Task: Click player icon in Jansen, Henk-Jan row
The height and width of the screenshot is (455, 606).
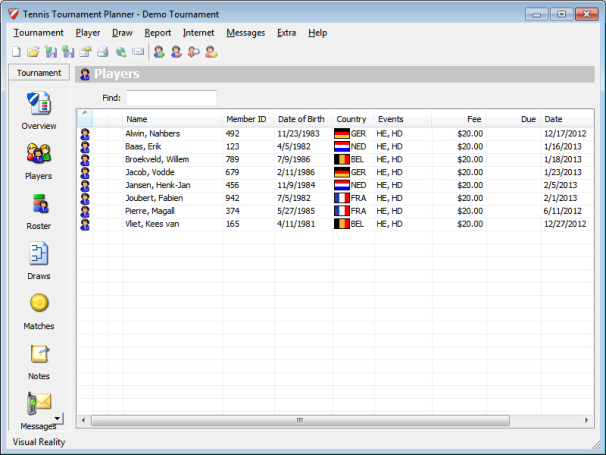Action: pos(85,186)
